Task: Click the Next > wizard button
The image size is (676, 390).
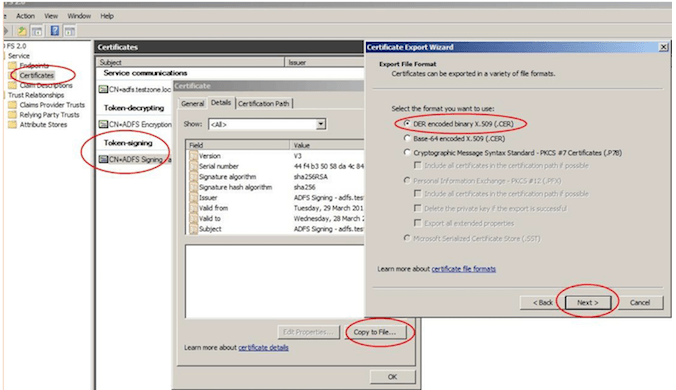Action: tap(588, 303)
